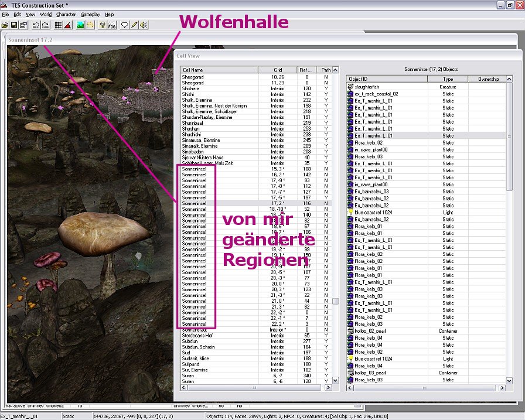525x420 pixels.
Task: Sort objects by Type column header
Action: (x=448, y=79)
